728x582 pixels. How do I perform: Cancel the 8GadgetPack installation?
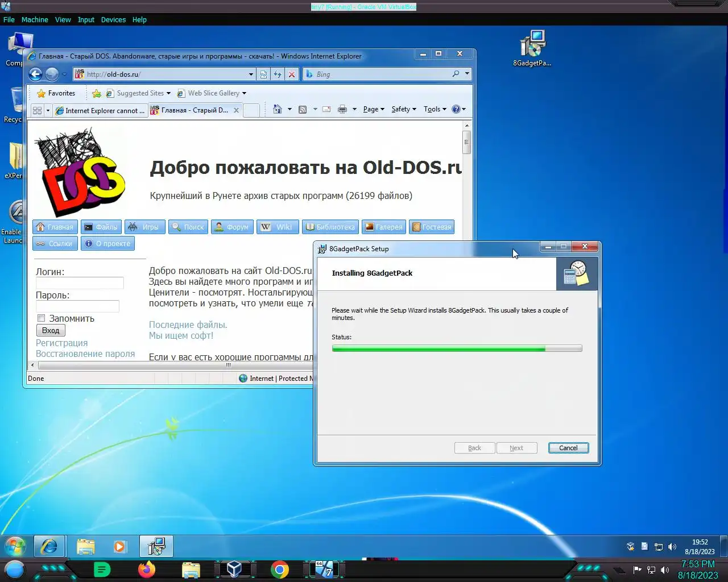(x=568, y=448)
